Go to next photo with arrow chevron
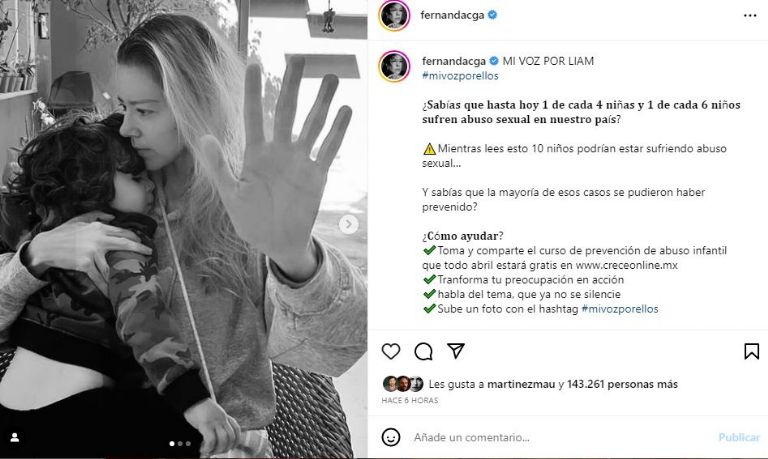The height and width of the screenshot is (459, 768). [348, 224]
